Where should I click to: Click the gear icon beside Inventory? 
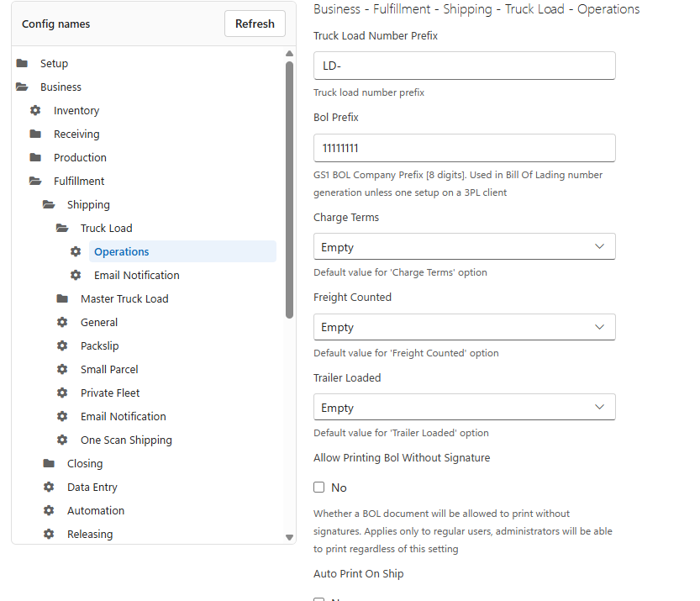[x=35, y=110]
